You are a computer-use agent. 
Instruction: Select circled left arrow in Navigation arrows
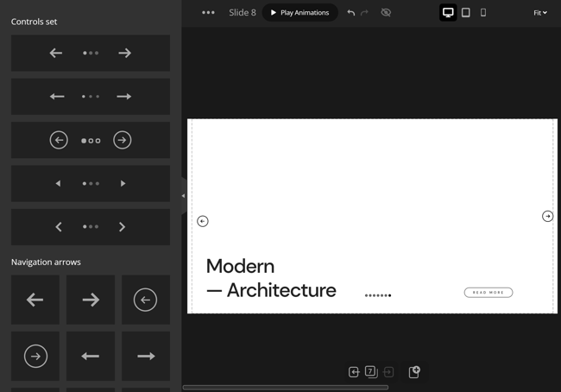tap(145, 300)
